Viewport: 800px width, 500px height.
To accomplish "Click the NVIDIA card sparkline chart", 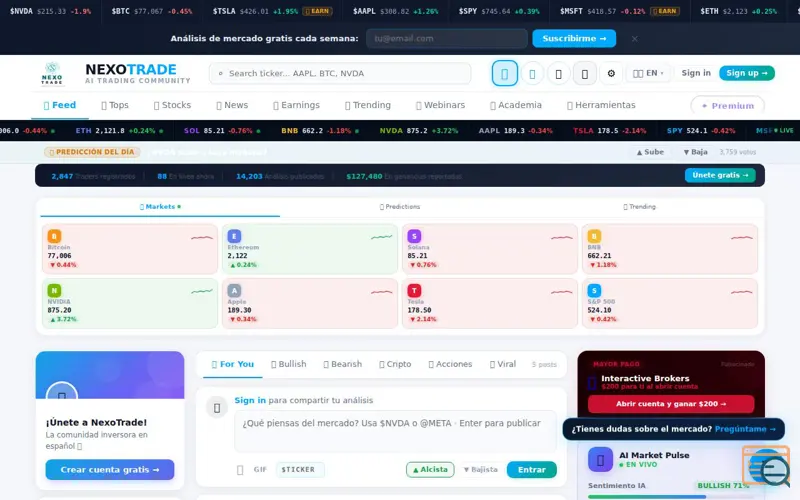I will (x=202, y=291).
